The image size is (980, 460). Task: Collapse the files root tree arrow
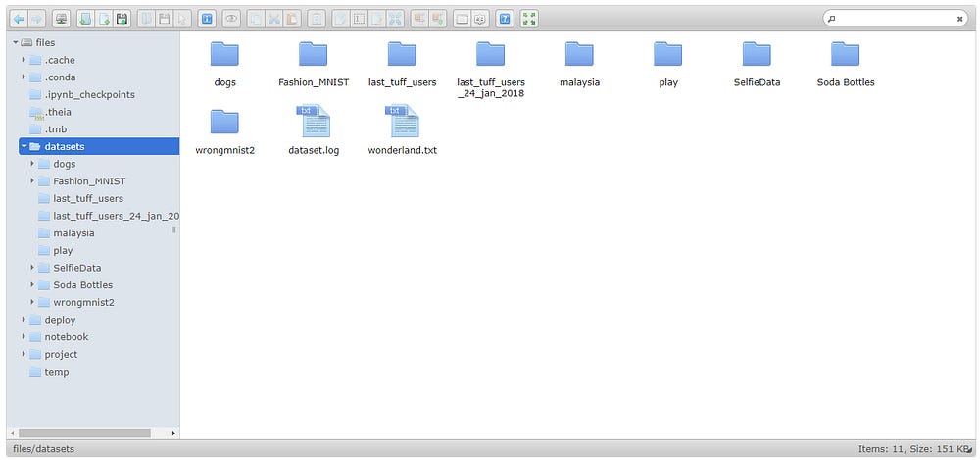15,42
